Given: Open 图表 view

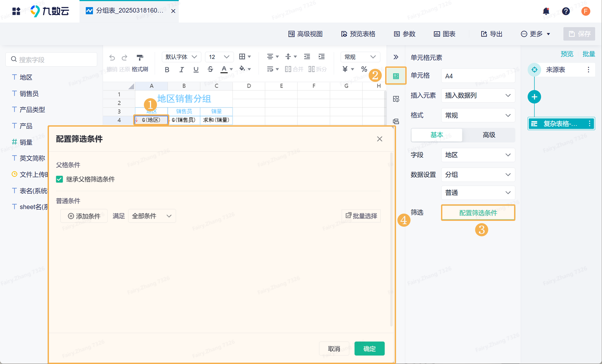Looking at the screenshot, I should tap(445, 34).
